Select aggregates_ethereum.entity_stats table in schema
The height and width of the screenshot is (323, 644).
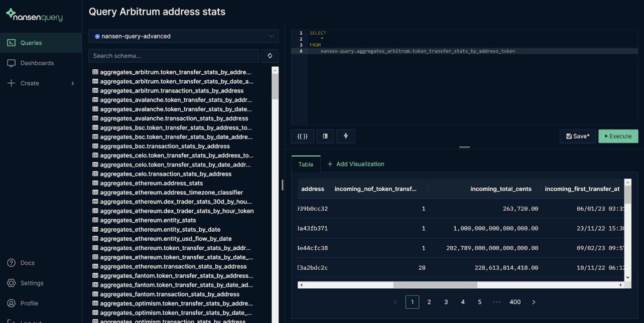(x=148, y=220)
